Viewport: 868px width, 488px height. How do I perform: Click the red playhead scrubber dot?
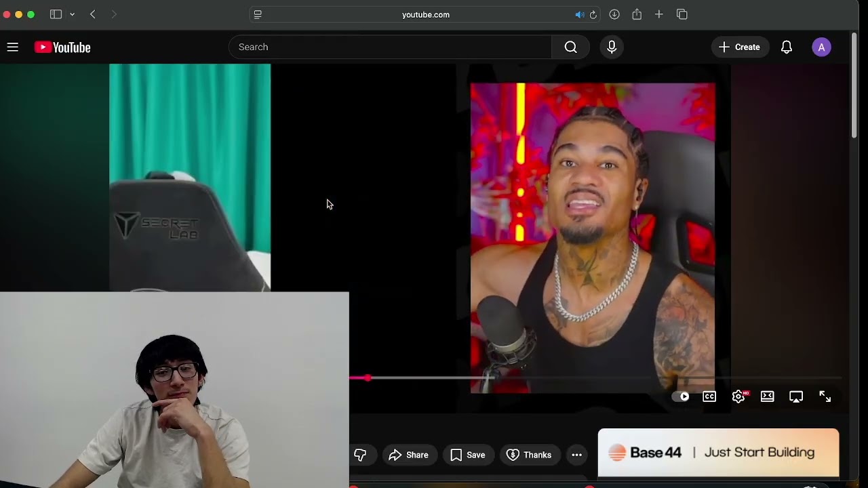pyautogui.click(x=367, y=378)
